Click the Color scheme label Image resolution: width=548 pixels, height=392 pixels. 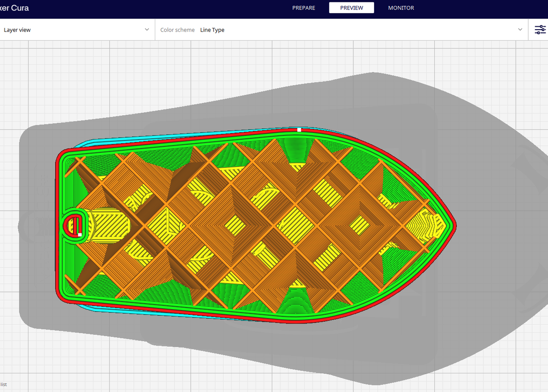[177, 30]
